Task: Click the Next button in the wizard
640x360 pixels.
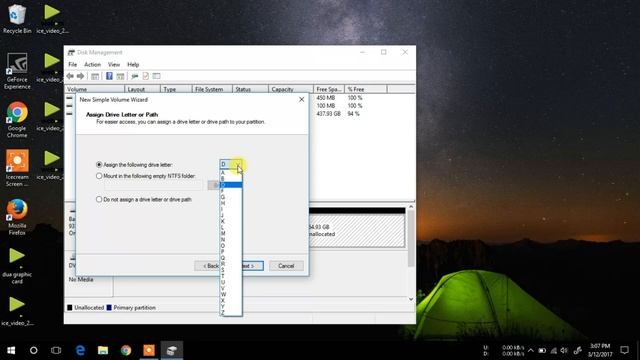Action: pos(253,266)
